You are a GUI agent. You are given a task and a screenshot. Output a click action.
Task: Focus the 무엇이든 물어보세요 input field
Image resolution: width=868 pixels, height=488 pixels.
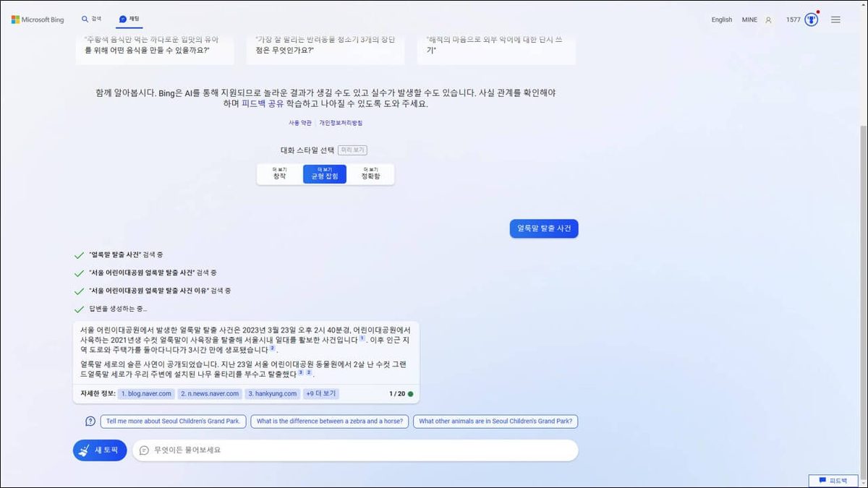pos(354,450)
